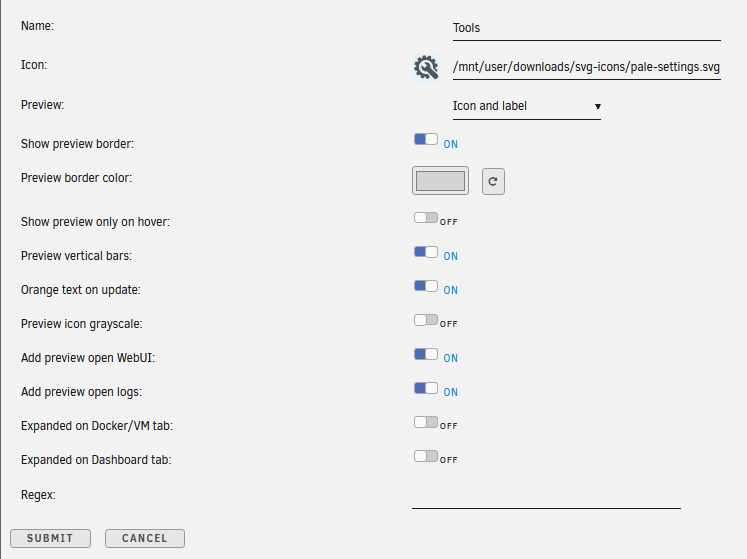
Task: Click the Icon path input field
Action: tap(586, 68)
